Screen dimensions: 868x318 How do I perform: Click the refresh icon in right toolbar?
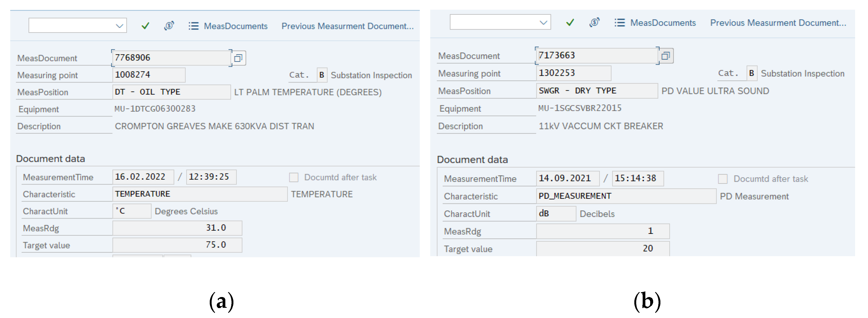[x=594, y=23]
